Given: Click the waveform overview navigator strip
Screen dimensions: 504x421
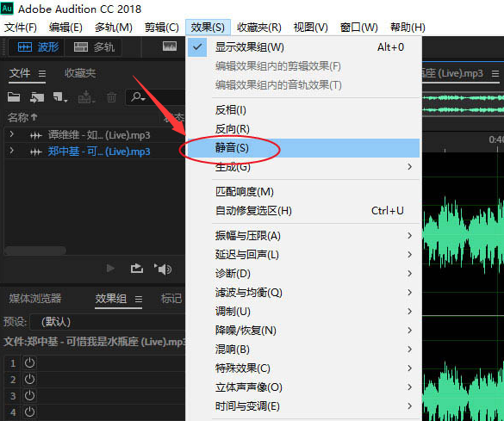Looking at the screenshot, I should (x=463, y=103).
